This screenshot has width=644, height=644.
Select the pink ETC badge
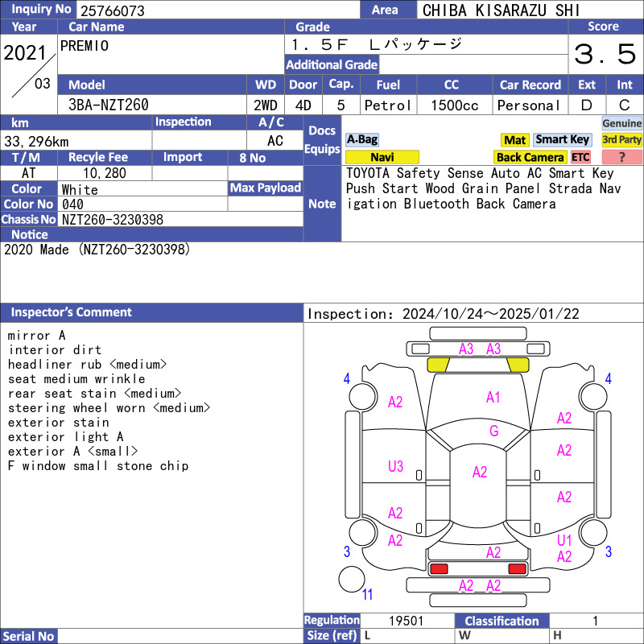[580, 157]
